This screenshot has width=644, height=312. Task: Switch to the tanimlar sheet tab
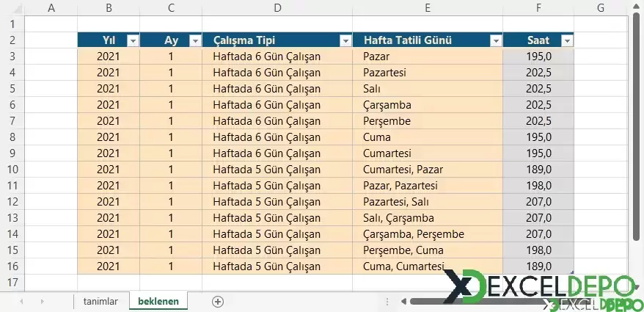pyautogui.click(x=100, y=301)
